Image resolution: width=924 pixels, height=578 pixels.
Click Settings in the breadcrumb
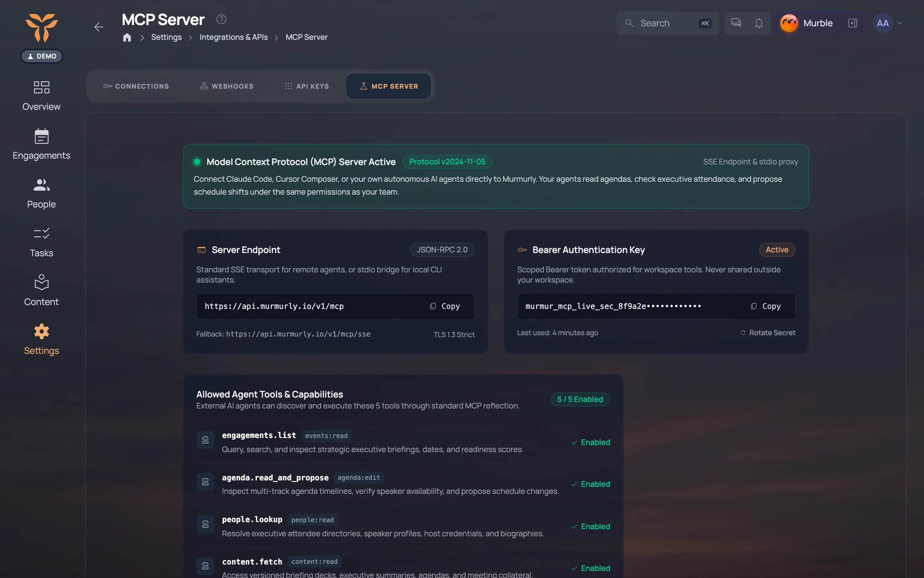167,37
